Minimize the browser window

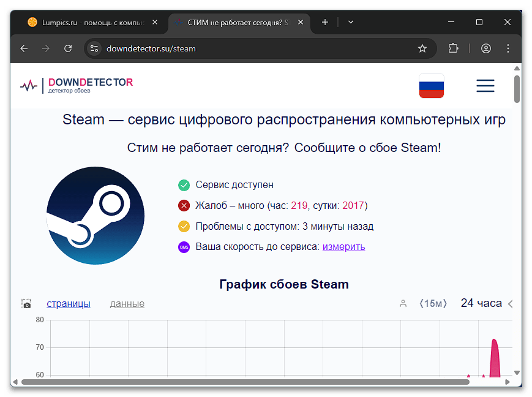point(451,23)
